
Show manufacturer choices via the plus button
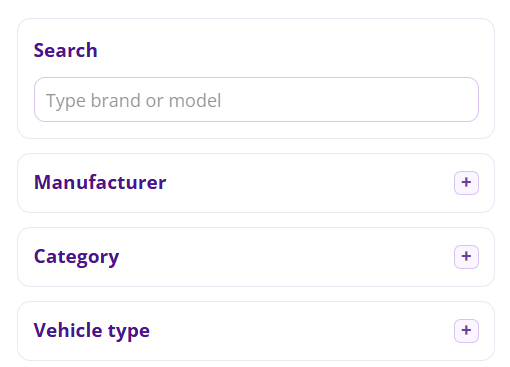click(466, 183)
